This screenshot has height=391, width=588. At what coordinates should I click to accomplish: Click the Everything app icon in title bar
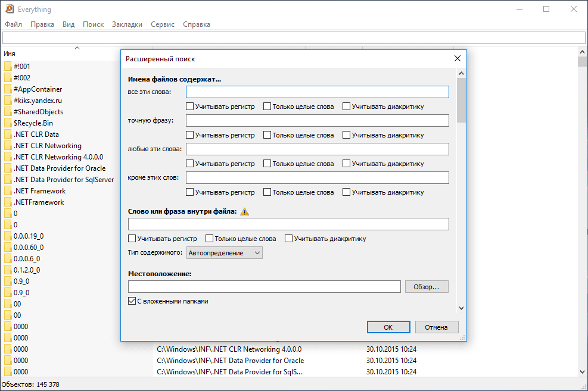10,9
